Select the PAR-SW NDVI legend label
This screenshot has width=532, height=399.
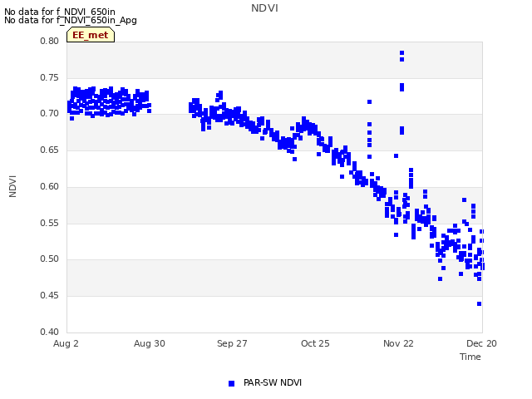[273, 382]
